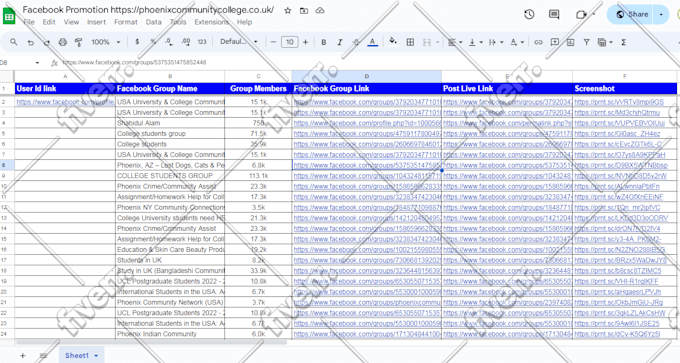Open Post Live Link for Shahidul Alam
This screenshot has width=680, height=363.
coord(507,123)
